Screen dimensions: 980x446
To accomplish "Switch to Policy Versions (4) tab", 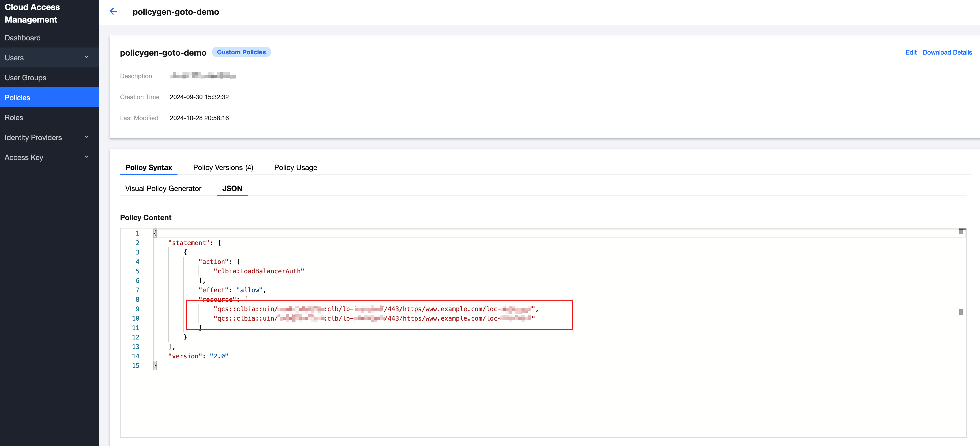I will (223, 167).
